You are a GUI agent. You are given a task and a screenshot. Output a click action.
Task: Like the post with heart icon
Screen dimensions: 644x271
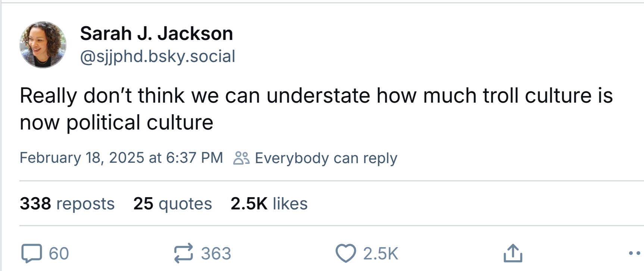[x=346, y=253]
